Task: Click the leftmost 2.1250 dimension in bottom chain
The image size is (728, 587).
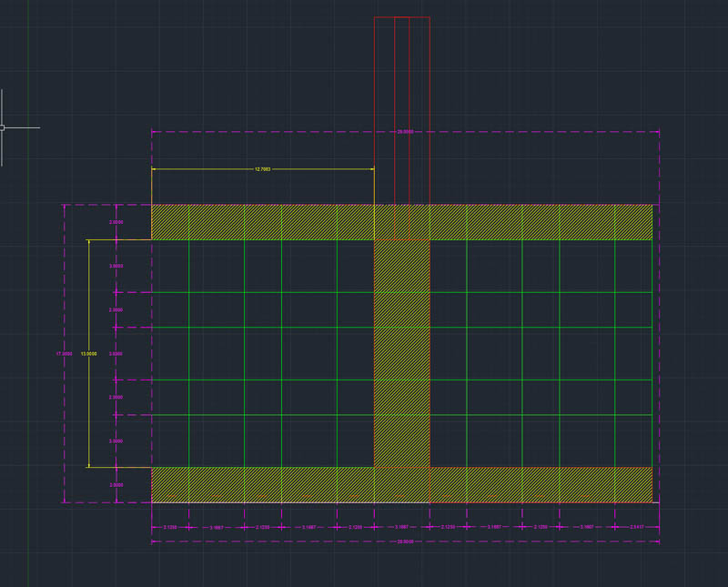Action: (x=169, y=528)
